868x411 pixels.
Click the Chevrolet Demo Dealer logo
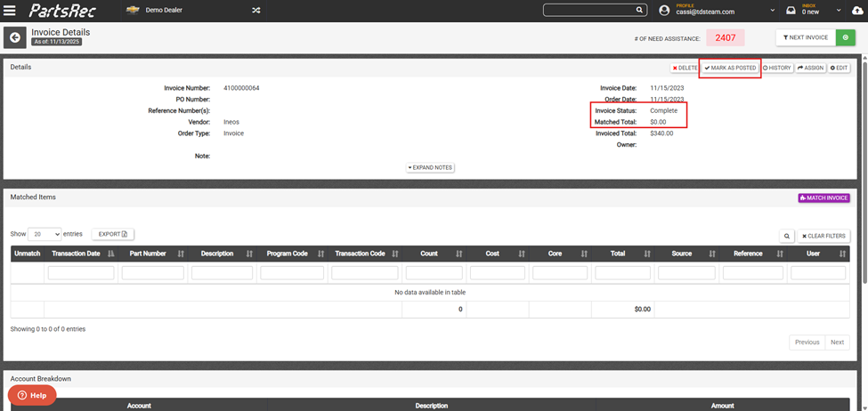pyautogui.click(x=132, y=10)
